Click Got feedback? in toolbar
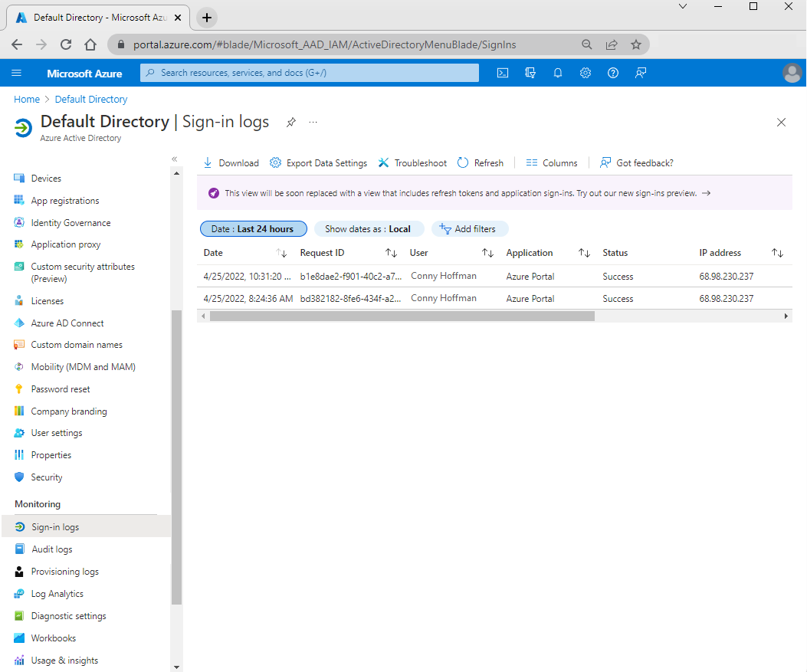 (636, 163)
